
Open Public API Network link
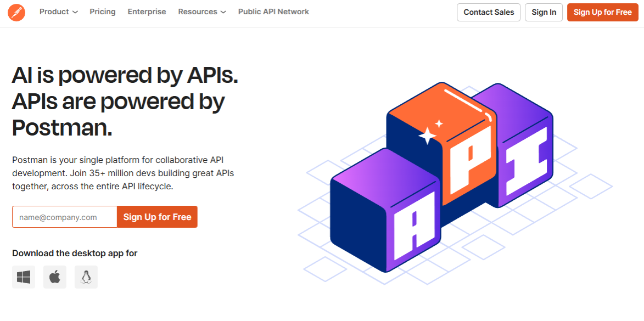pyautogui.click(x=273, y=12)
